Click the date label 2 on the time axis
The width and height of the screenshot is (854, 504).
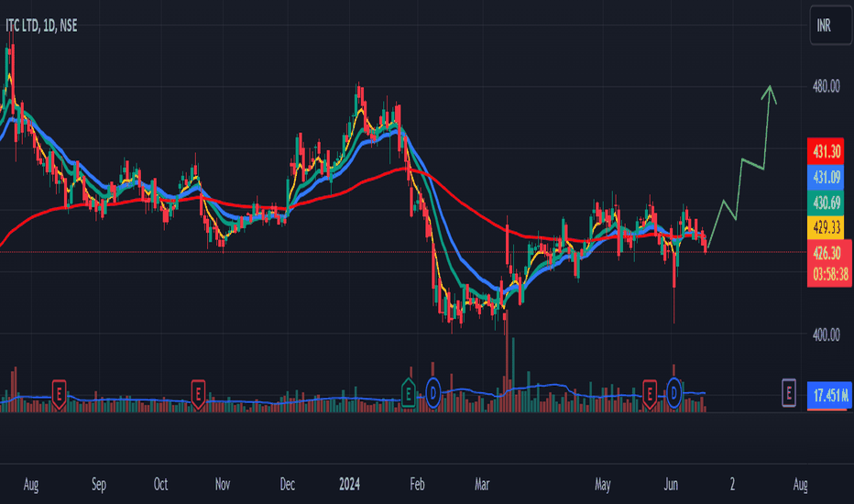tap(732, 485)
